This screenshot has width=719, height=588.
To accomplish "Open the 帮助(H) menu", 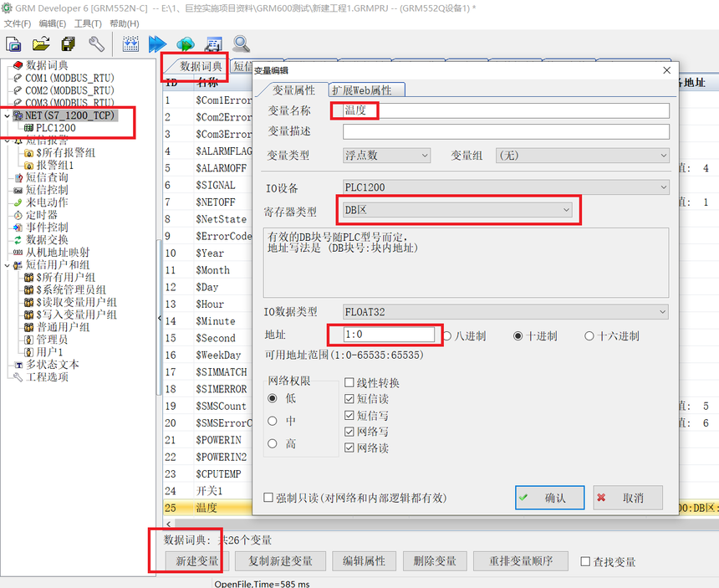I will (x=125, y=23).
